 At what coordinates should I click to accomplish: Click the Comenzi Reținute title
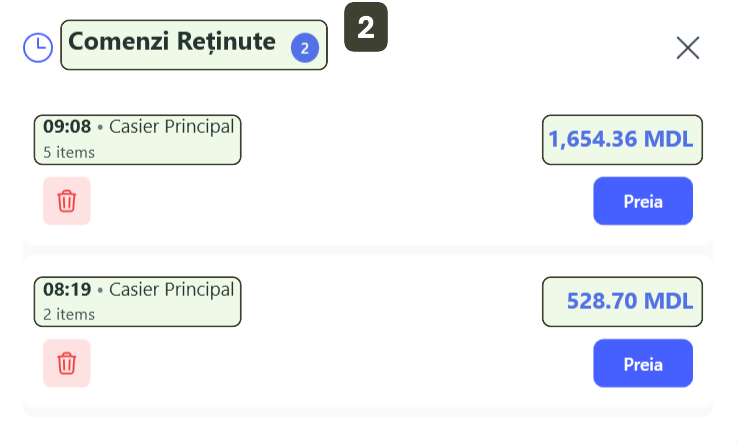[x=172, y=42]
